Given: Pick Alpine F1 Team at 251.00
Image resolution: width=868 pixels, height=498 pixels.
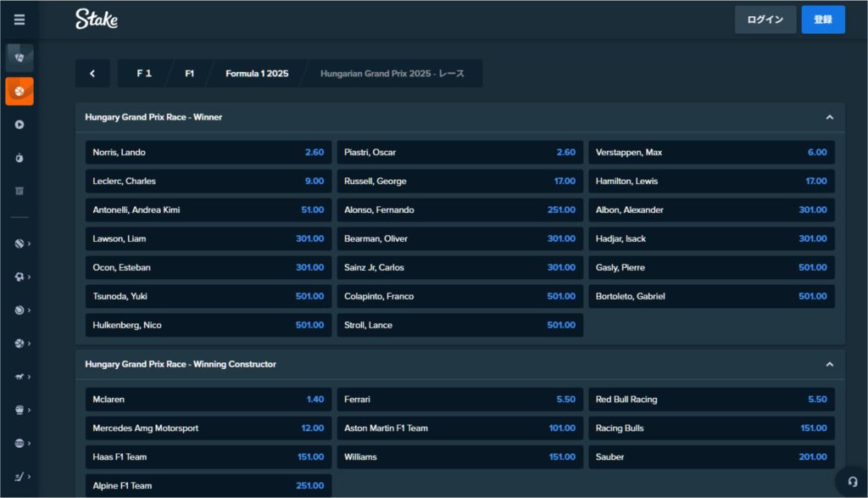Looking at the screenshot, I should coord(209,486).
